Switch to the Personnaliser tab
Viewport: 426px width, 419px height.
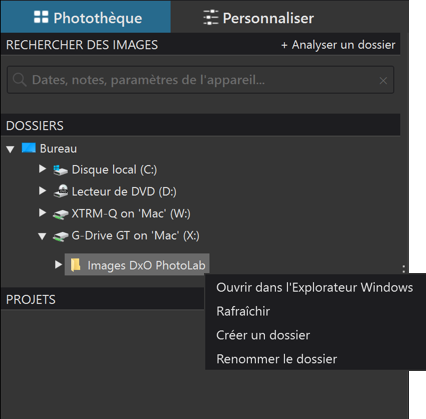pyautogui.click(x=259, y=18)
